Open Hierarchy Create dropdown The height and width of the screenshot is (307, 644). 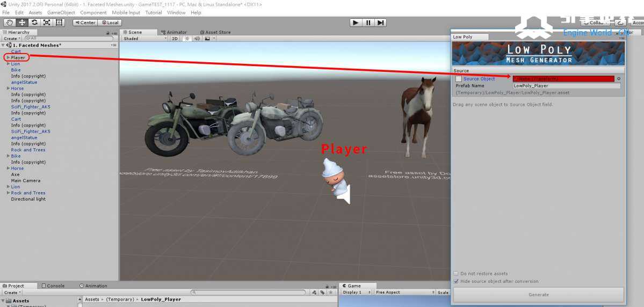tap(12, 39)
